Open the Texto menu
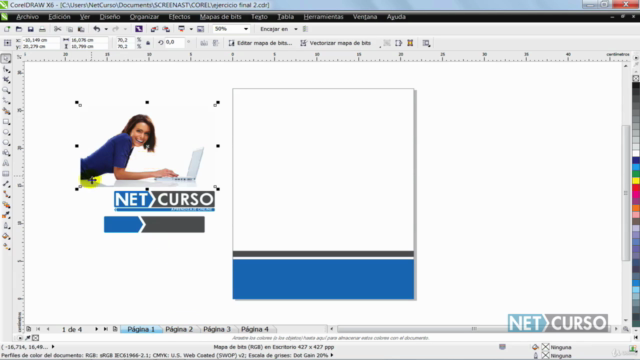Viewport: 640px width, 360px height. pos(259,17)
